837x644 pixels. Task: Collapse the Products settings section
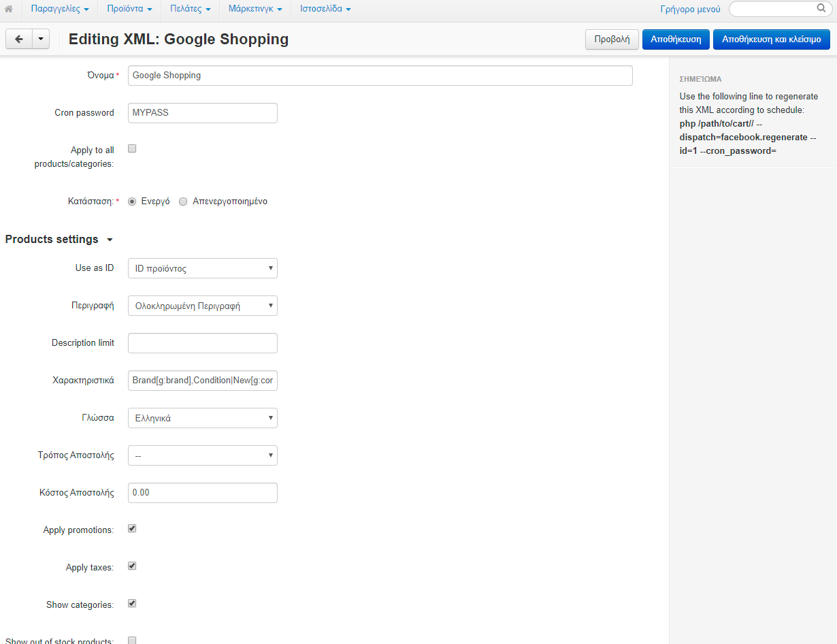(x=59, y=240)
